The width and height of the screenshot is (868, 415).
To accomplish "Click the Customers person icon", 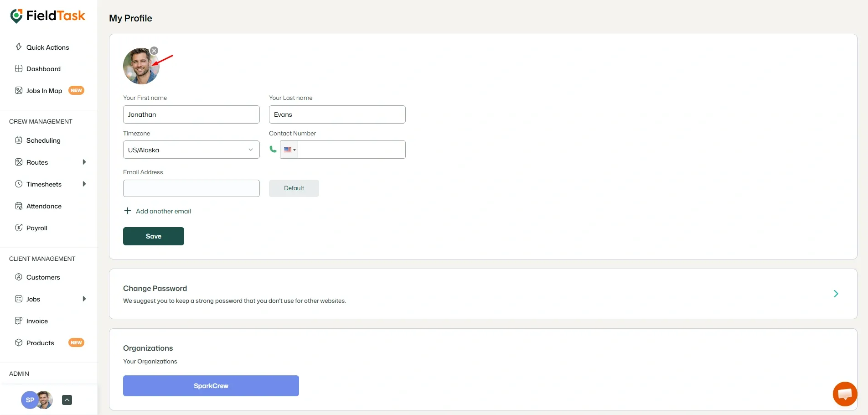I will click(x=19, y=277).
